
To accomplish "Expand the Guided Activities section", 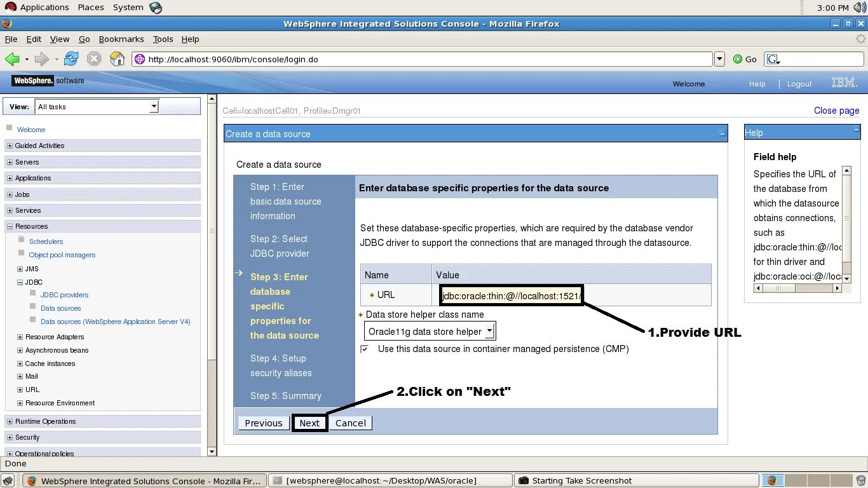I will (10, 146).
